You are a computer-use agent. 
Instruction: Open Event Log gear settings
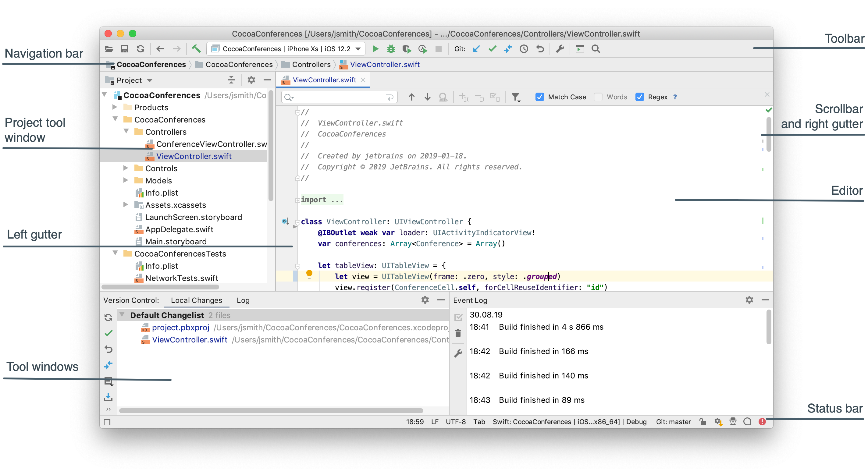click(x=749, y=300)
